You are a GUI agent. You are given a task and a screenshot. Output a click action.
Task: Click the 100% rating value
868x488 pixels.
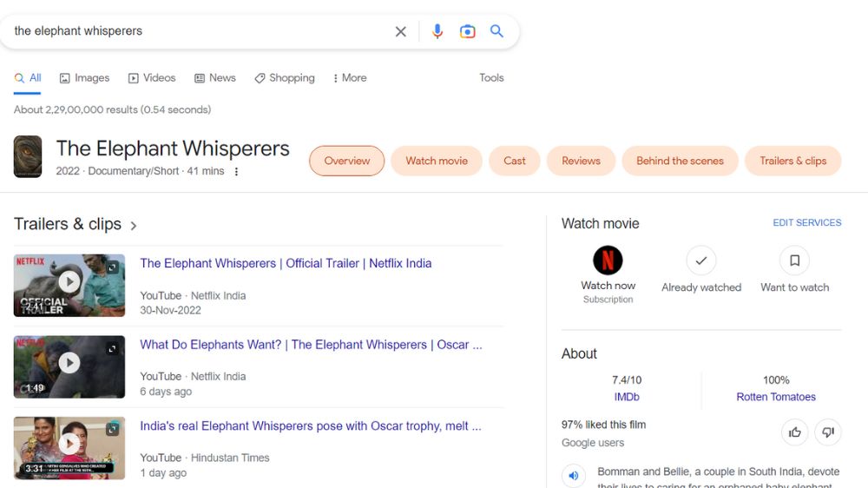[x=775, y=380]
